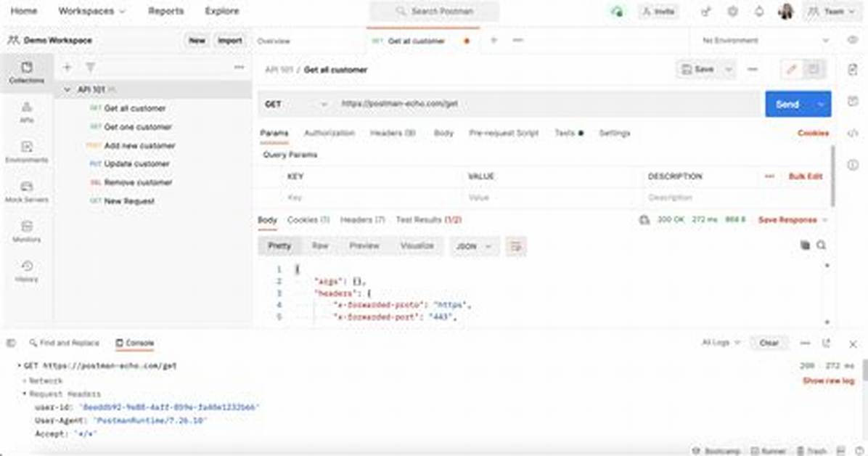Open the Test Results response tab
The image size is (868, 456).
coord(428,220)
